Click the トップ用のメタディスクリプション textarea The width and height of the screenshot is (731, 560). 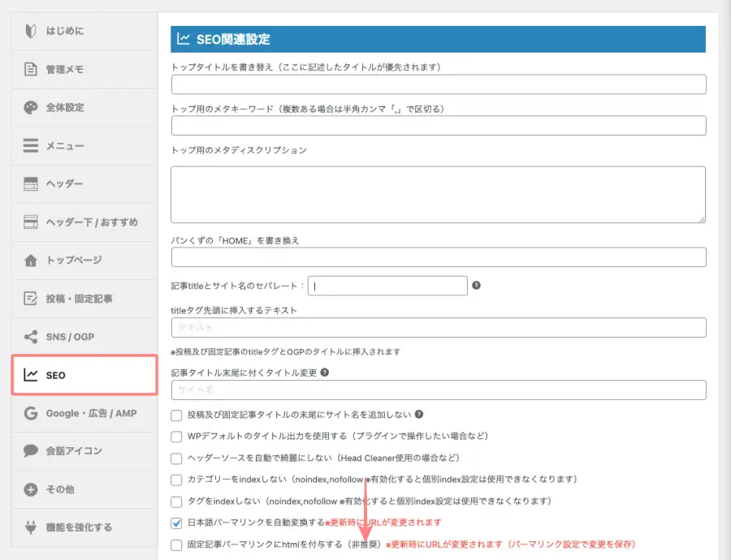(439, 193)
